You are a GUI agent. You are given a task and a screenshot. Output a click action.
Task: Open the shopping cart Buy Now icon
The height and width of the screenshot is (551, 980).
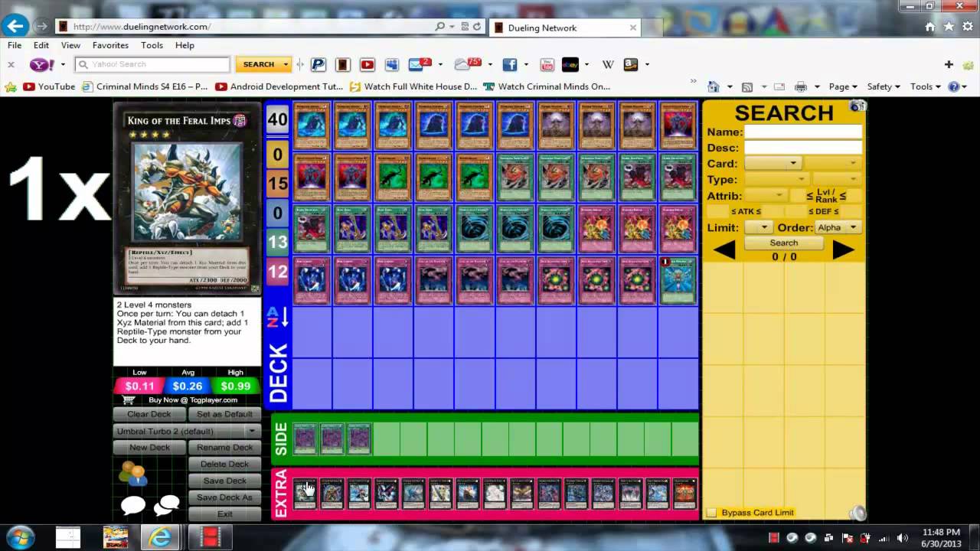[x=129, y=399]
